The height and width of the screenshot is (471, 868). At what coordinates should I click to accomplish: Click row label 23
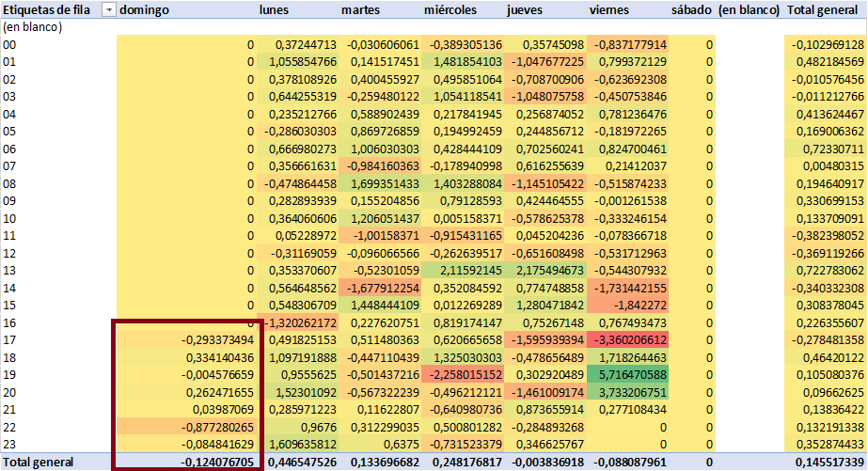9,444
